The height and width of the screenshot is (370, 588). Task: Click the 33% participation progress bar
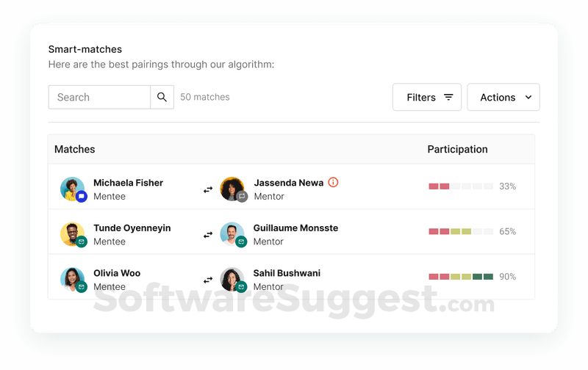[x=461, y=186]
